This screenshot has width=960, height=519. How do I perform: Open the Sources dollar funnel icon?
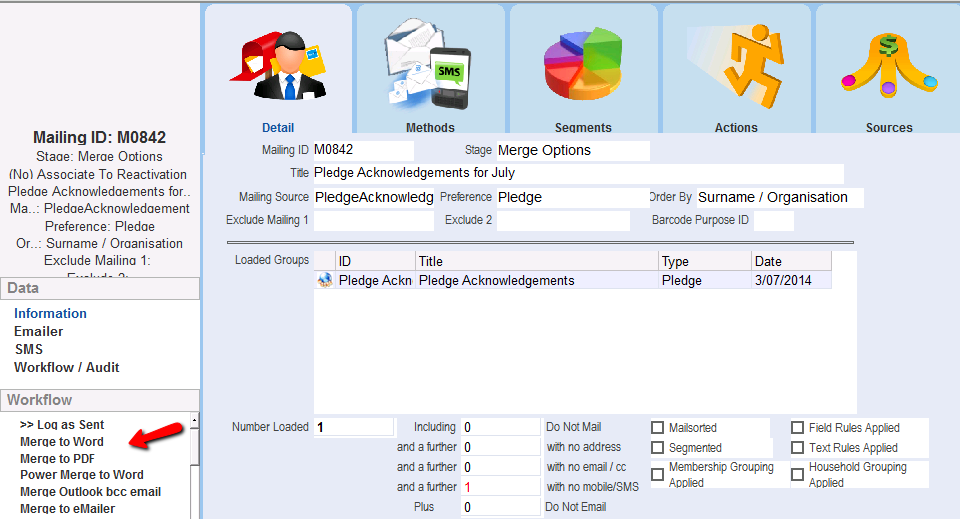pyautogui.click(x=889, y=65)
